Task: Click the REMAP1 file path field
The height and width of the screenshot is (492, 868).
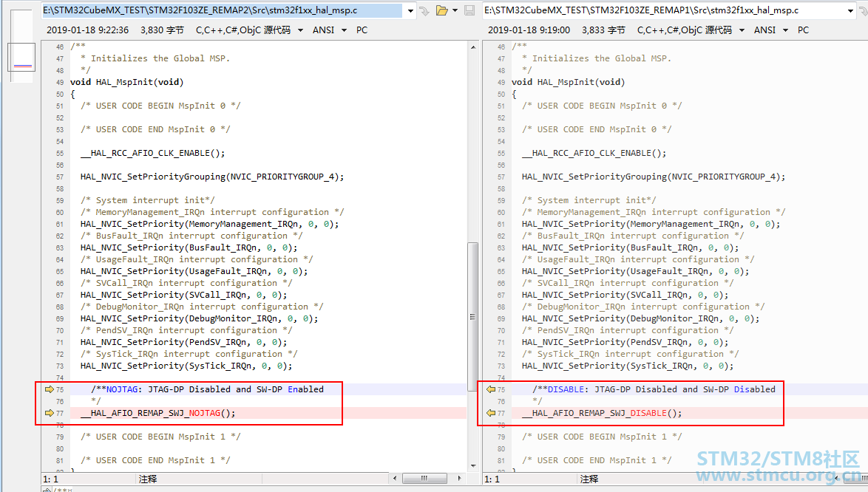Action: 664,10
